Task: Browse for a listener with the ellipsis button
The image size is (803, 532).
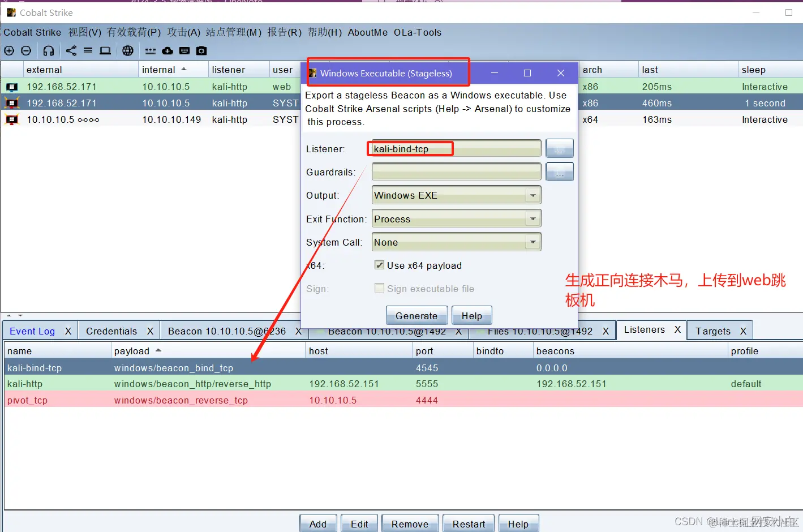Action: 560,149
